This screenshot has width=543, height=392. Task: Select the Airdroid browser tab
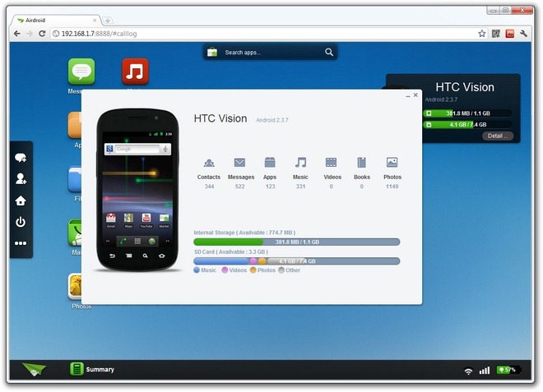coord(57,20)
